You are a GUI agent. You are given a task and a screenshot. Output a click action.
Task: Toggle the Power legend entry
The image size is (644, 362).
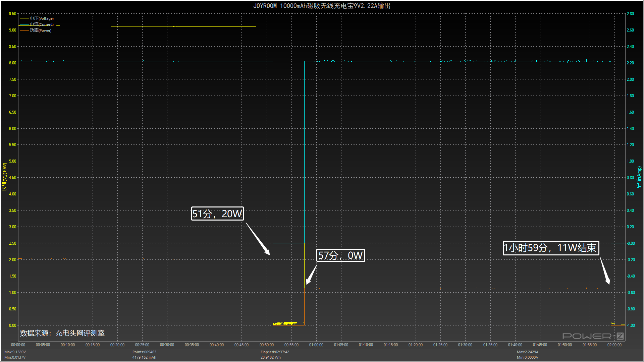click(41, 31)
